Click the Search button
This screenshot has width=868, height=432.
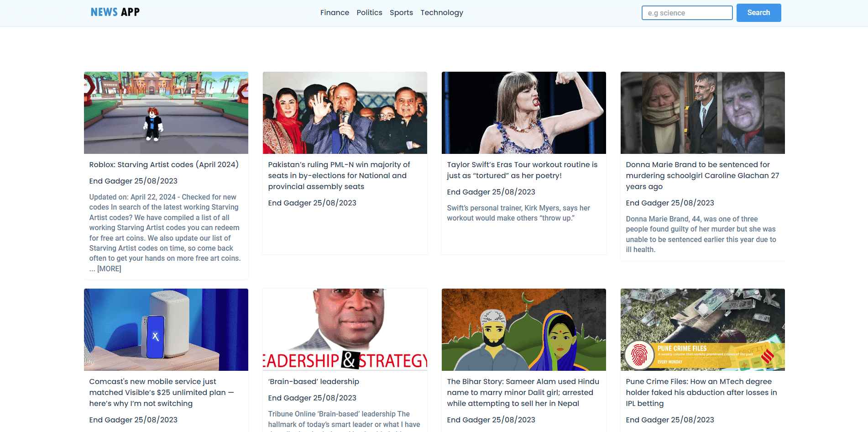758,12
